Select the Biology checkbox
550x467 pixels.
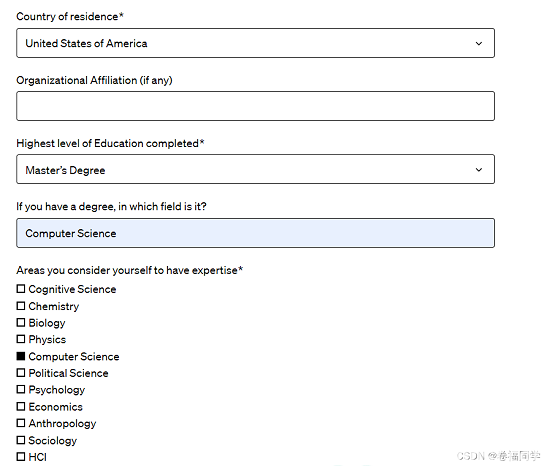point(21,322)
